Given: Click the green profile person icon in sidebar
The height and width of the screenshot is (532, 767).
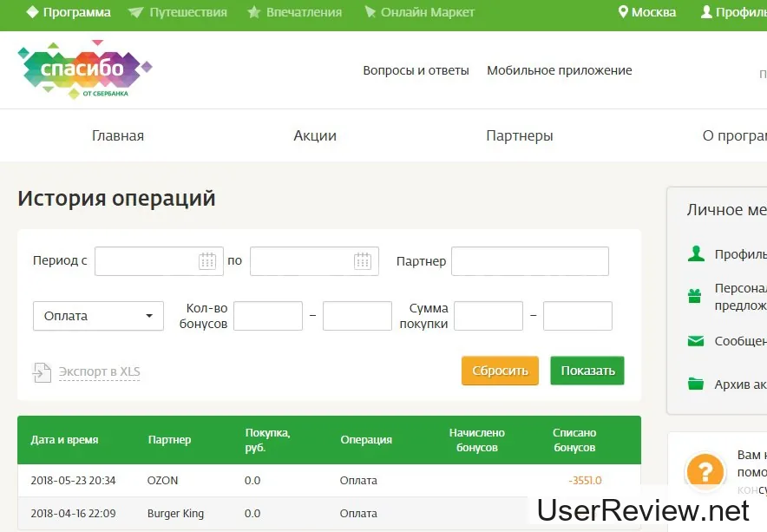Looking at the screenshot, I should coord(695,253).
